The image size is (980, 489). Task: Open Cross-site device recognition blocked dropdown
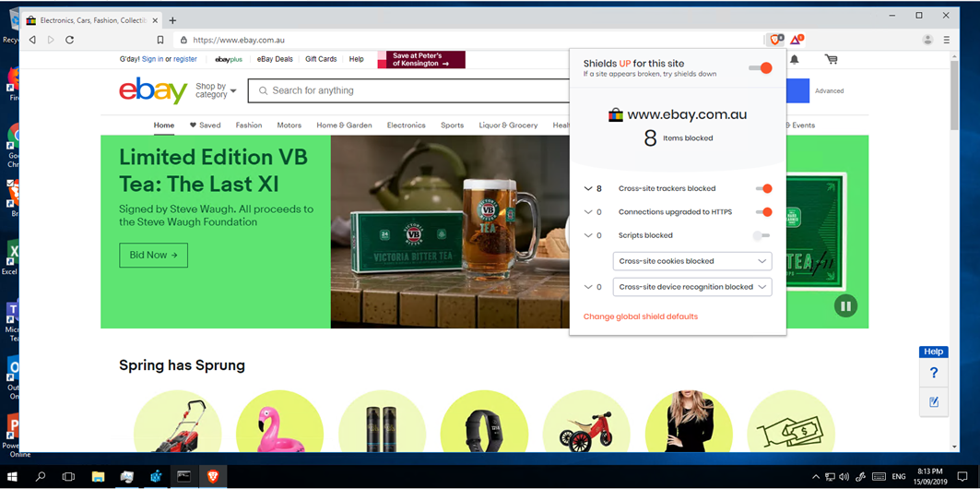tap(691, 287)
